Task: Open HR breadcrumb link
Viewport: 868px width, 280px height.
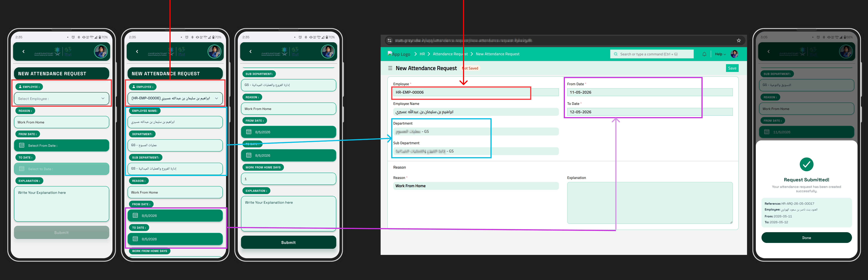Action: [x=422, y=54]
